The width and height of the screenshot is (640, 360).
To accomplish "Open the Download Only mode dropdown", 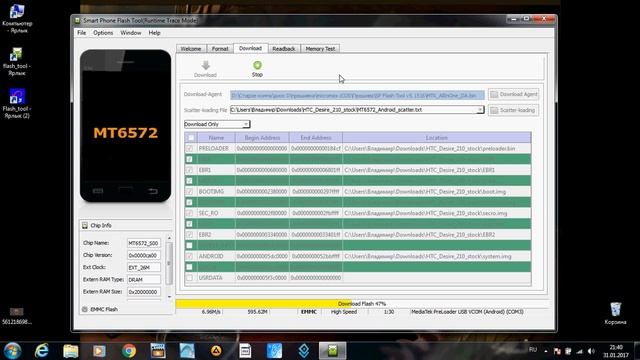I will [x=217, y=124].
